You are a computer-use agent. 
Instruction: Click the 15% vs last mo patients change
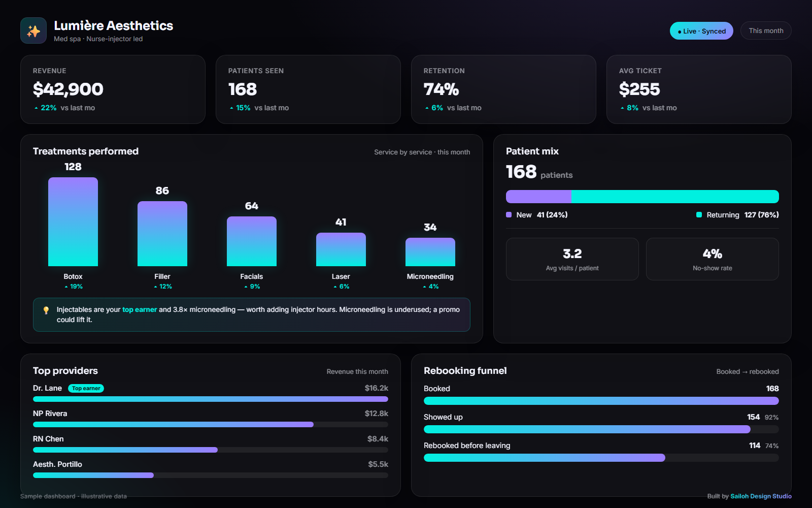click(x=259, y=108)
